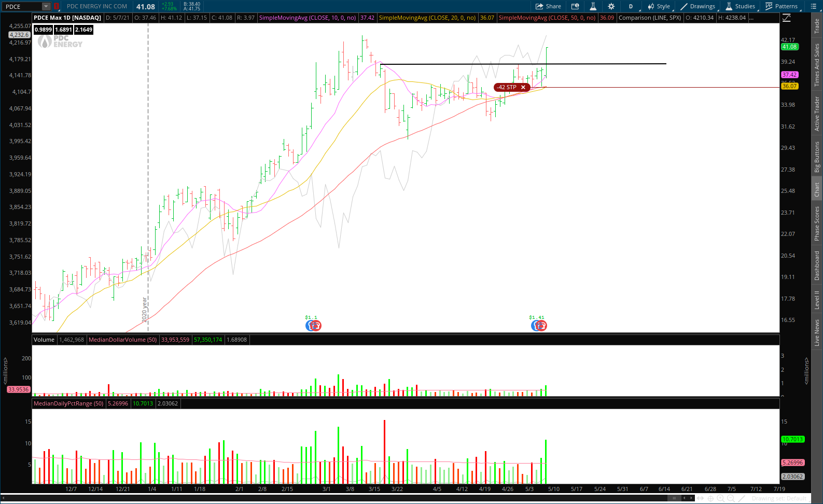Open the Drawing set: Default selector
Screen dimensions: 823x504
tap(779, 498)
